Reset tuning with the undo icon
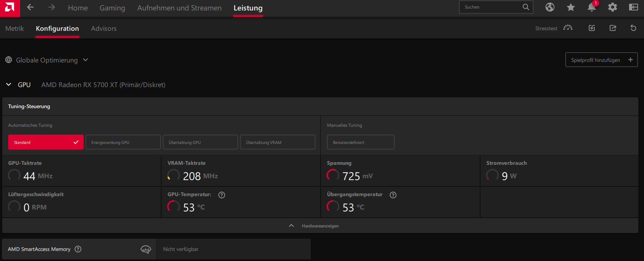Viewport: 644px width, 261px height. pos(633,28)
